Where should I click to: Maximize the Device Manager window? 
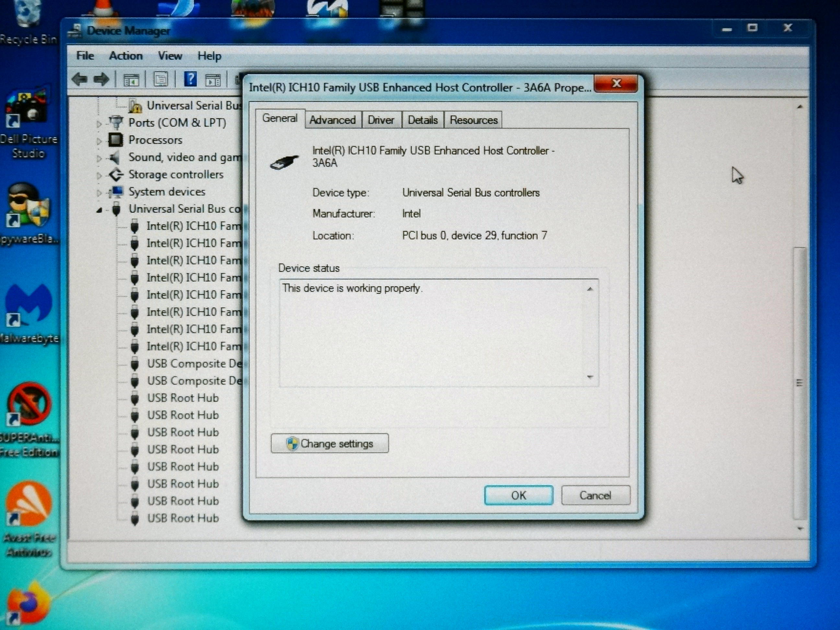[752, 28]
